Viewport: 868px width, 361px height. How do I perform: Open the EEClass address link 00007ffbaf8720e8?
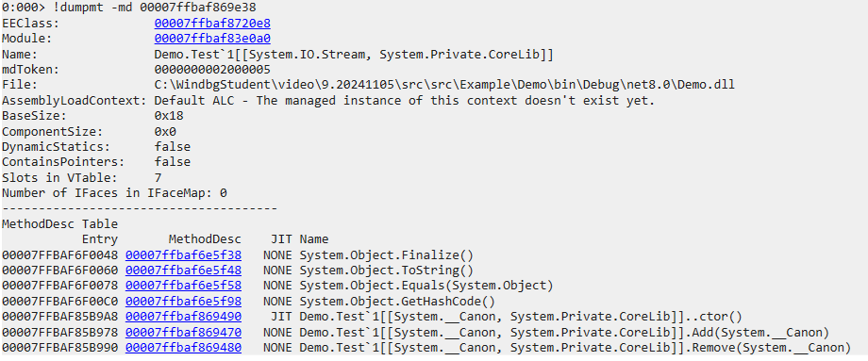point(212,24)
